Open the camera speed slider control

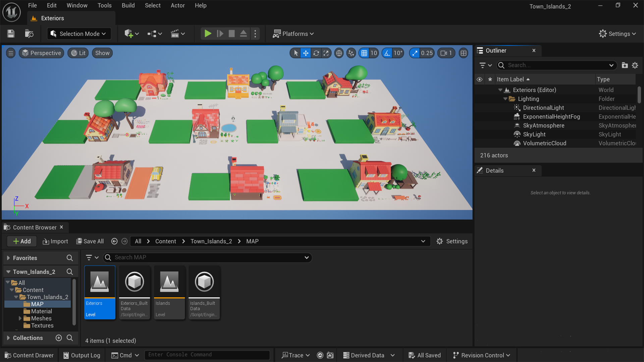pos(446,53)
